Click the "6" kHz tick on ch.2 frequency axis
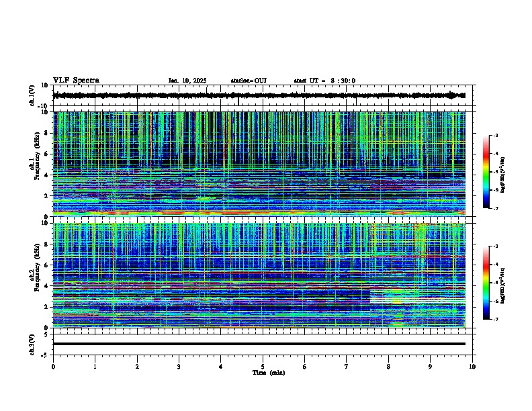Image resolution: width=532 pixels, height=411 pixels. [47, 265]
